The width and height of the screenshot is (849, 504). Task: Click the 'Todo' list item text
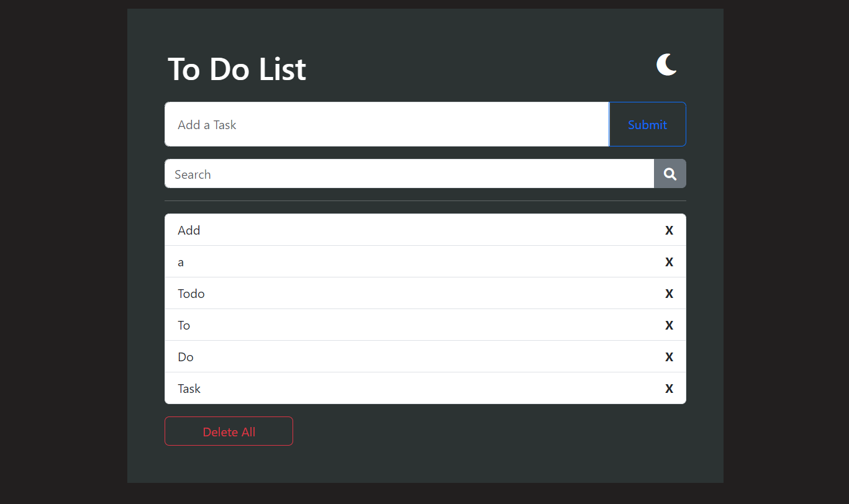click(x=191, y=294)
